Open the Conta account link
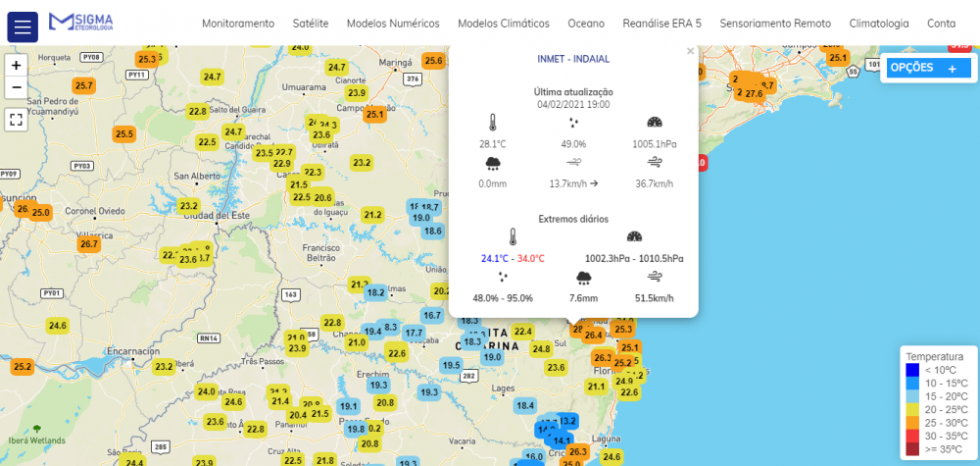The height and width of the screenshot is (466, 980). click(941, 24)
